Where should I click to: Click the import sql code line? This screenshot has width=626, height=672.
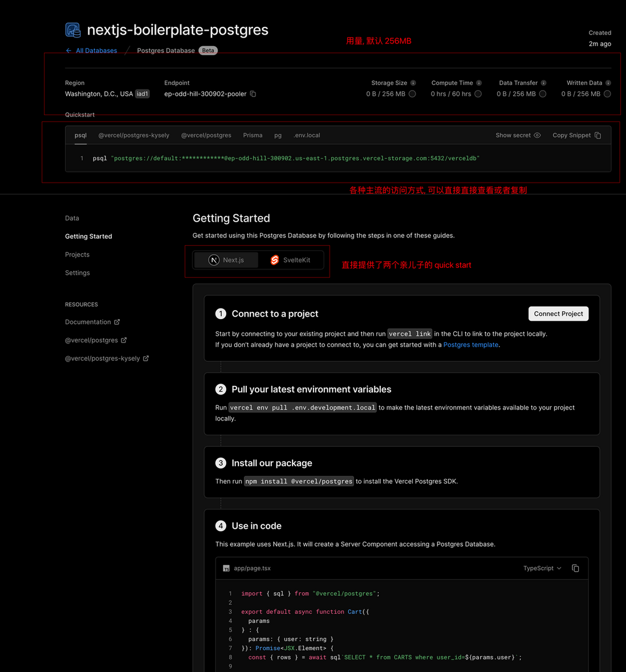[310, 593]
